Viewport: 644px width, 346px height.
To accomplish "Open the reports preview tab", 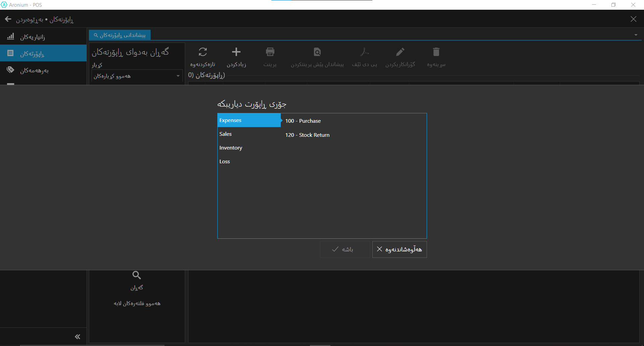I will click(x=120, y=35).
